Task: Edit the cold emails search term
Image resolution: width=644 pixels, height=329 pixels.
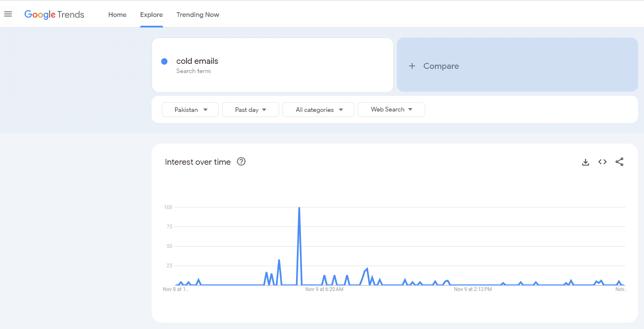Action: click(x=197, y=61)
